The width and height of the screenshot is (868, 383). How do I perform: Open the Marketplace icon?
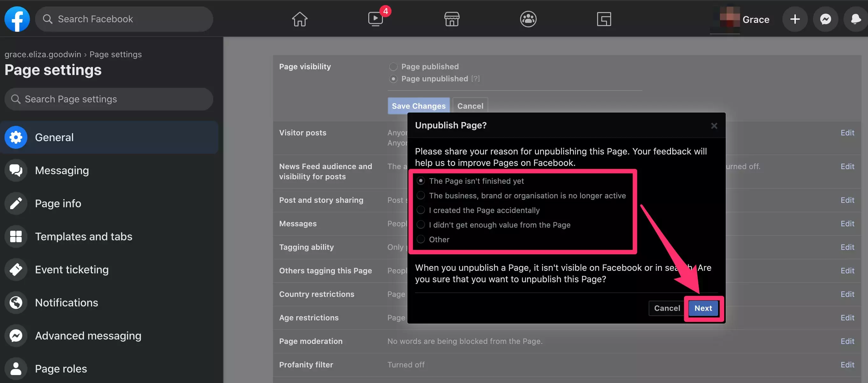452,19
